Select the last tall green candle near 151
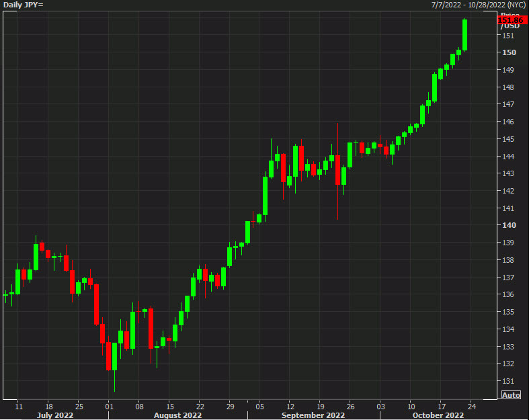The image size is (529, 420). click(465, 35)
